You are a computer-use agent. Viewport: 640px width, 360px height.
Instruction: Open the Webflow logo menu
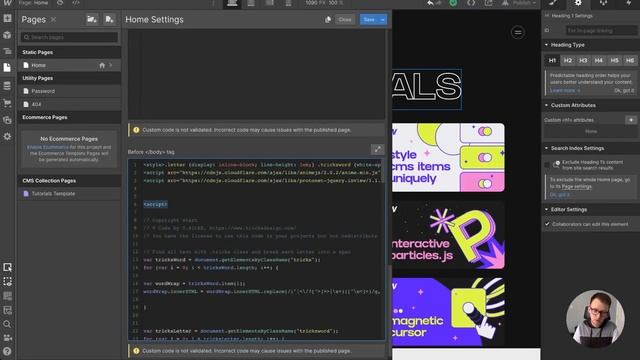(7, 3)
